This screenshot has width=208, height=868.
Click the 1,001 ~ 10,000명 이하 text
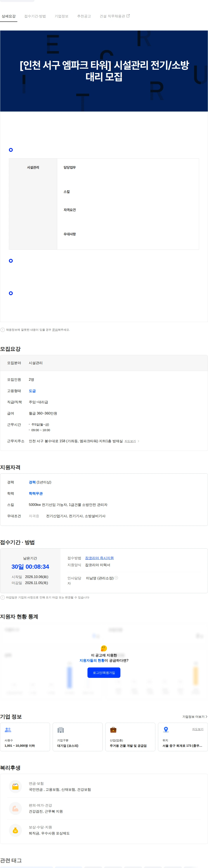pos(19,746)
